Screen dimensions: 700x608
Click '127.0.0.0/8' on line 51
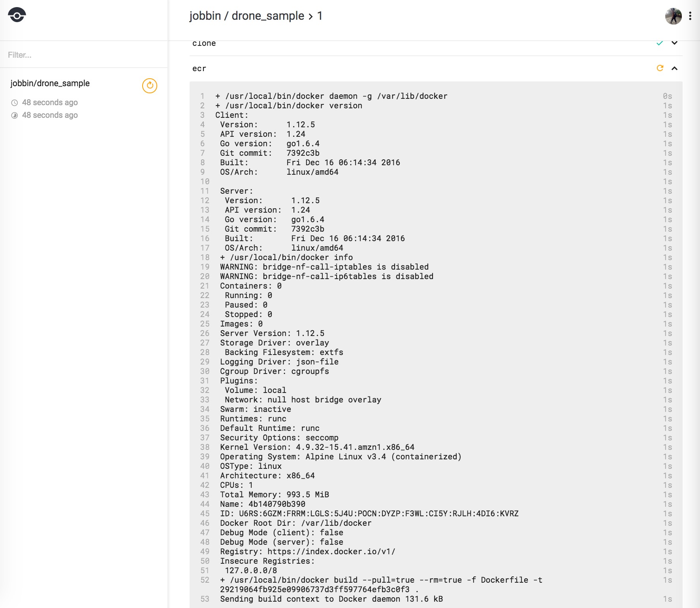(251, 570)
